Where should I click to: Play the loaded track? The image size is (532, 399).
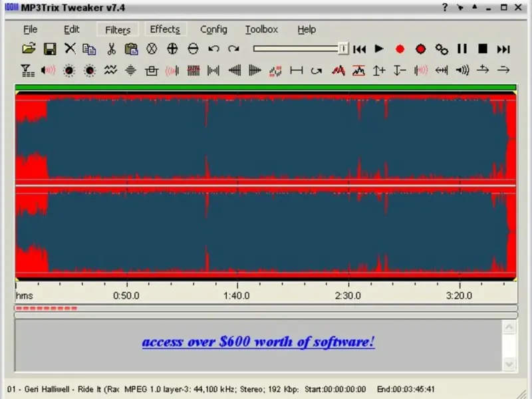click(x=379, y=49)
